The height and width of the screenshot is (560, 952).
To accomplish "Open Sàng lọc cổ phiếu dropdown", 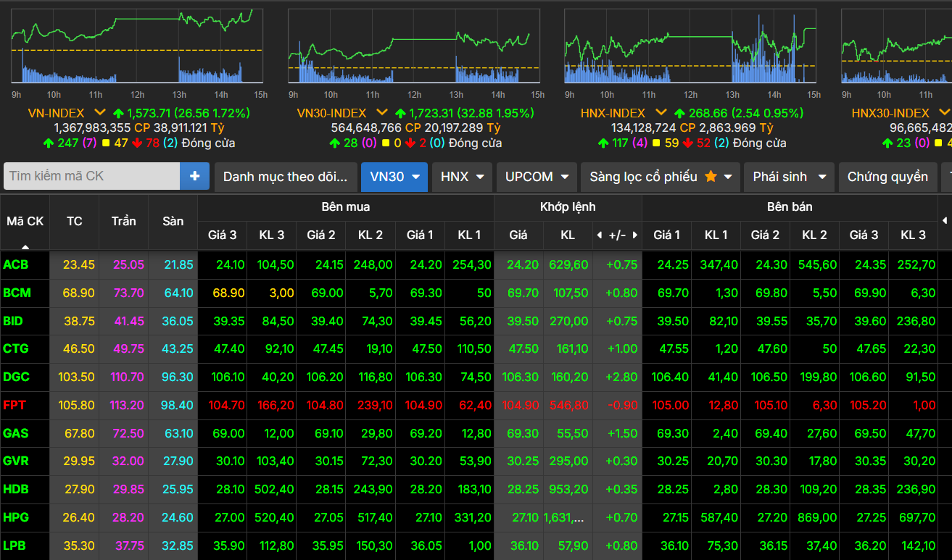I will coord(727,177).
